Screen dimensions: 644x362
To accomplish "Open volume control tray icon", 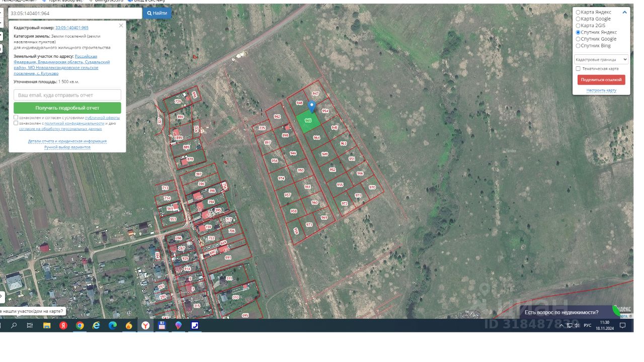I will pyautogui.click(x=577, y=325).
